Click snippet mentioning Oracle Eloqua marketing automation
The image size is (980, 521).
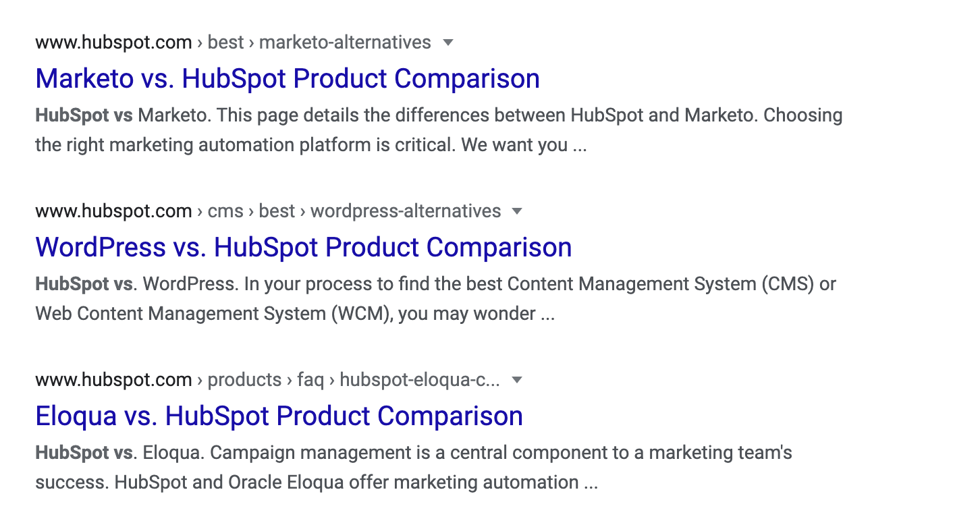coord(414,467)
